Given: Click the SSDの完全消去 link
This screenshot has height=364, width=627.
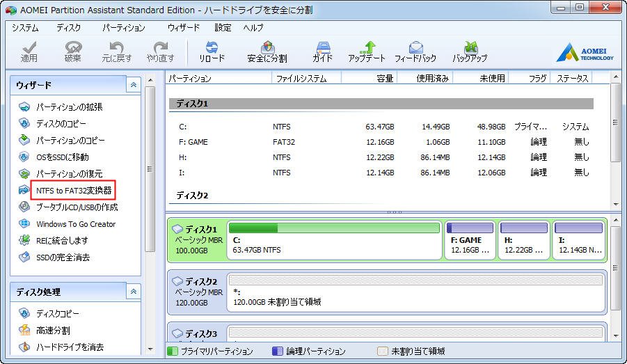Looking at the screenshot, I should click(63, 258).
